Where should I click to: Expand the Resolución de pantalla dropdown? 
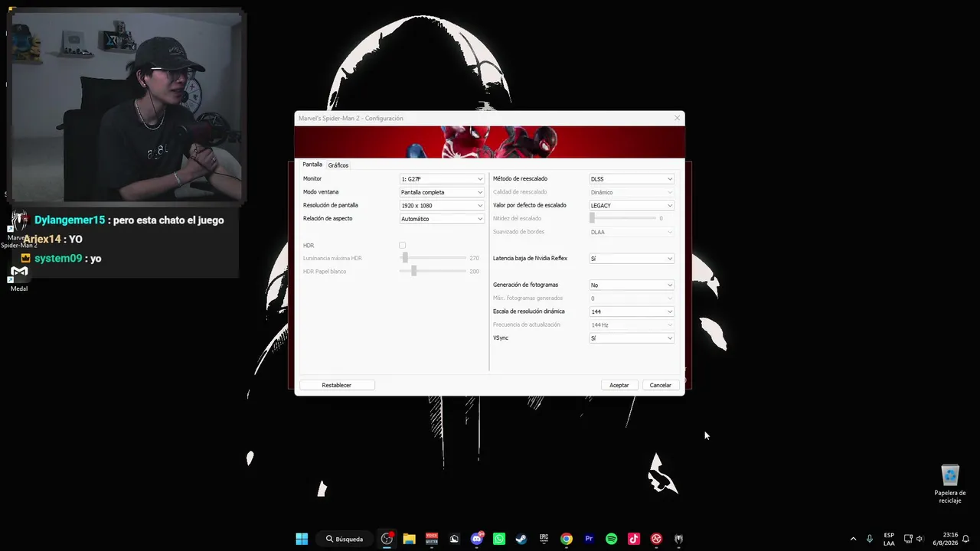(x=442, y=205)
